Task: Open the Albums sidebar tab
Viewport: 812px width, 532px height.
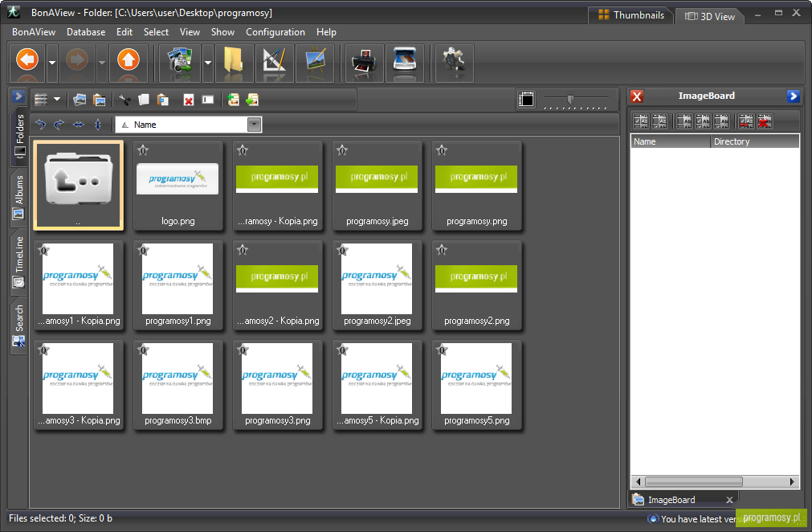Action: [x=19, y=197]
